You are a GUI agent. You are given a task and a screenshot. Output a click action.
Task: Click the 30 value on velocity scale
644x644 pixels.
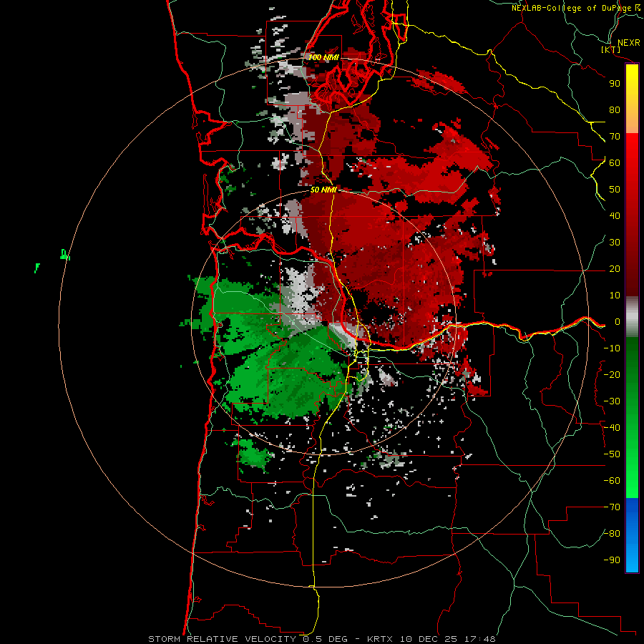615,243
